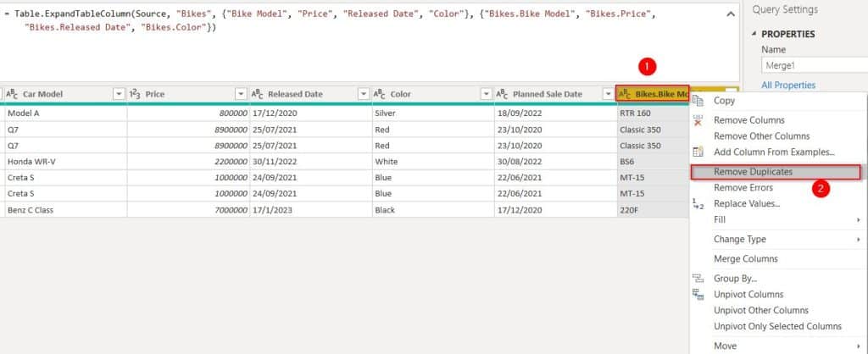Image resolution: width=868 pixels, height=354 pixels.
Task: Click the Replace Values icon
Action: pyautogui.click(x=698, y=204)
